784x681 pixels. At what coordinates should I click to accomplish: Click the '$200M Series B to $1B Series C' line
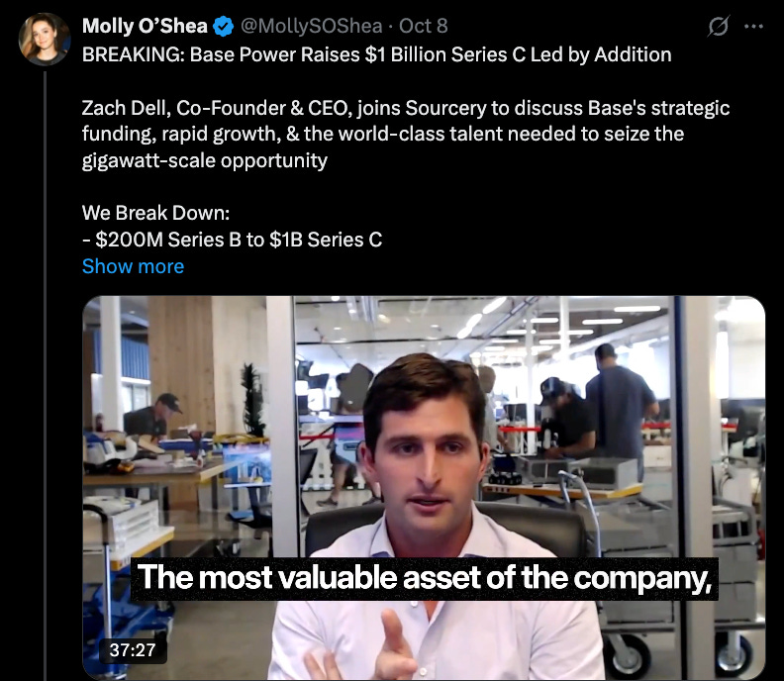click(232, 240)
